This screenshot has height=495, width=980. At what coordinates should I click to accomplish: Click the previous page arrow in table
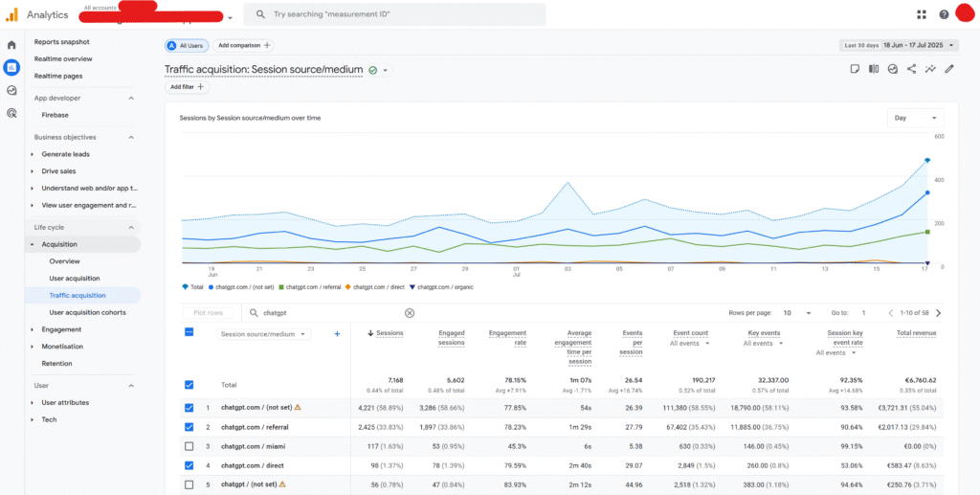point(891,313)
